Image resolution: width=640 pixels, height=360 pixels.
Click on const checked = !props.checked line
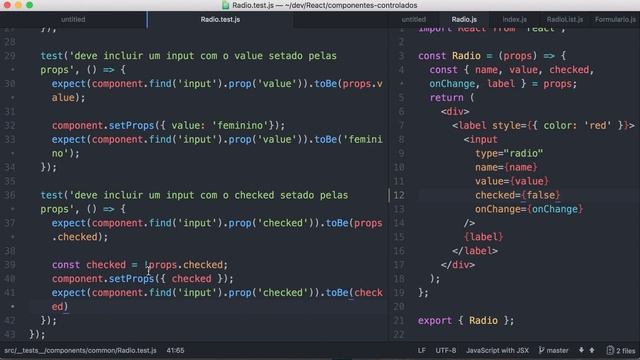[x=140, y=264]
